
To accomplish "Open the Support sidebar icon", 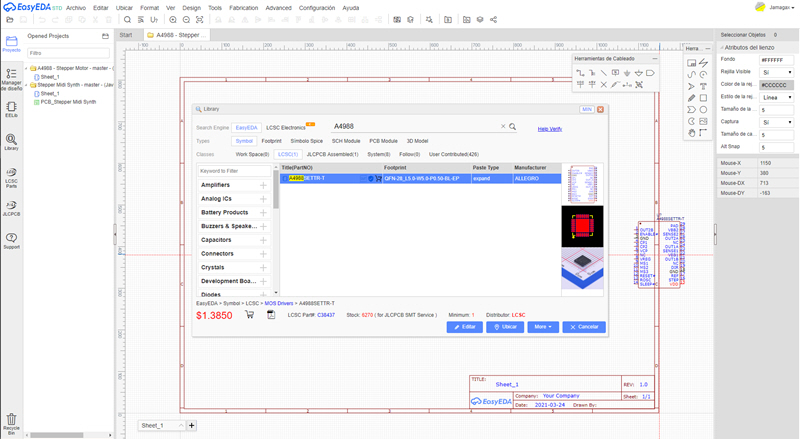I will [11, 241].
